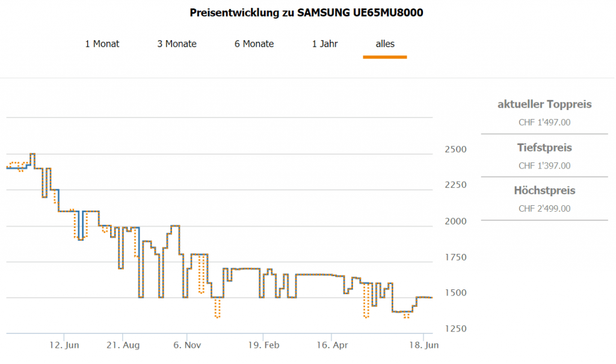The image size is (616, 364).
Task: Click the chart title Preisentwicklung zu SAMSUNG UE65MU8000
Action: 307,13
